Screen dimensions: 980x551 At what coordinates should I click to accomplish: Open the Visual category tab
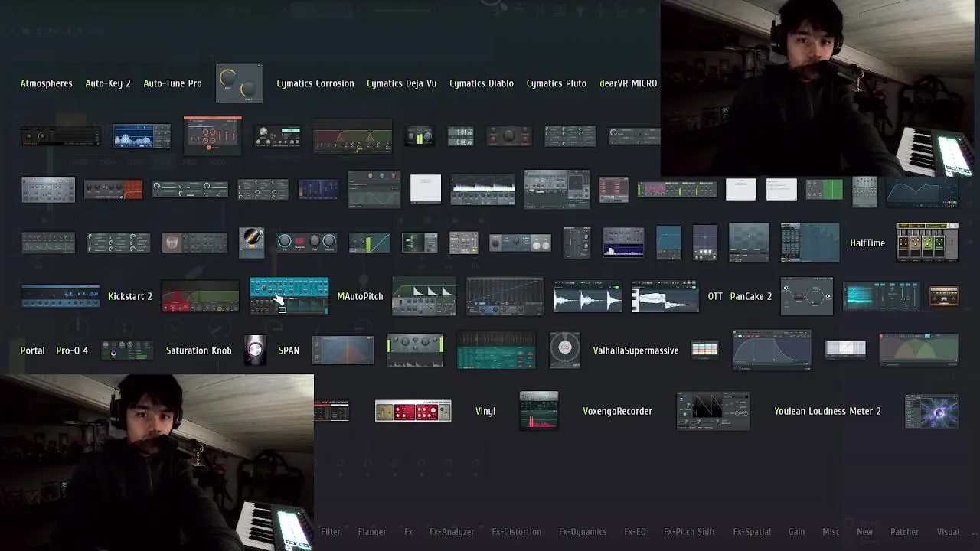(948, 532)
